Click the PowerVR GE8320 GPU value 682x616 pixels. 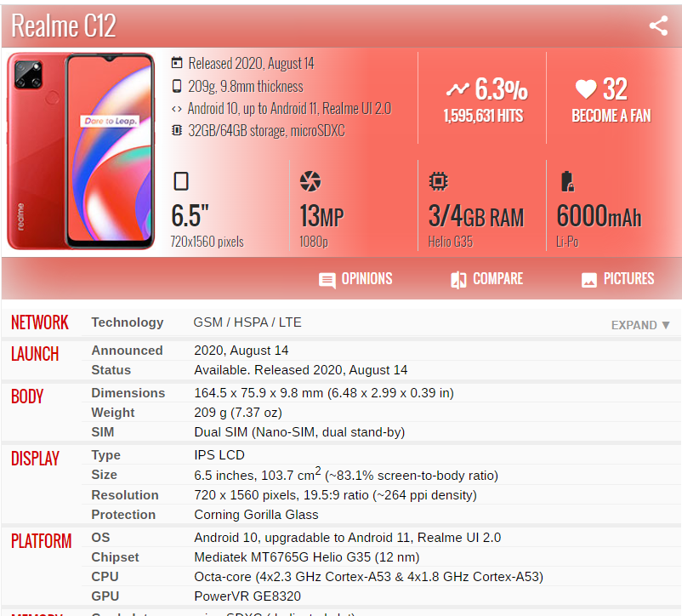click(x=247, y=596)
